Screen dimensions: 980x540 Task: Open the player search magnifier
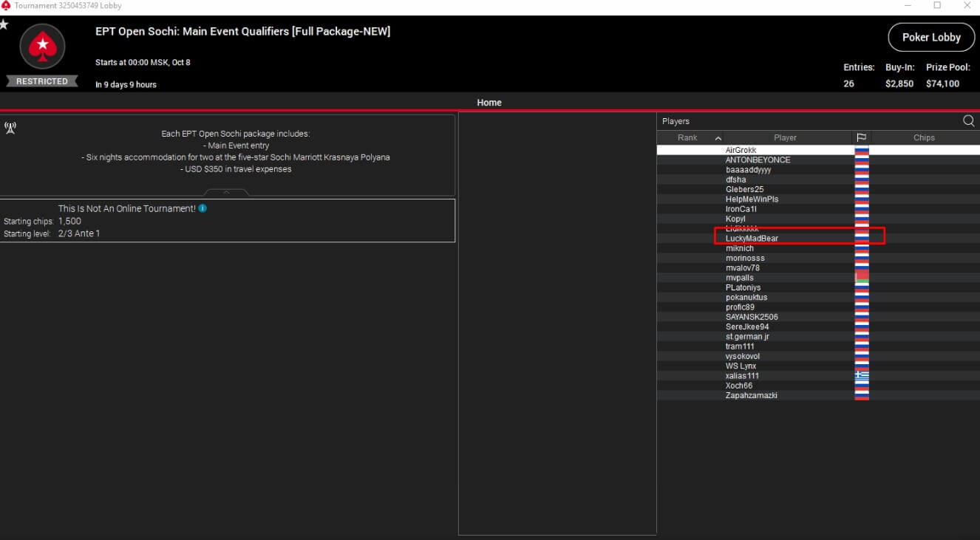coord(968,121)
